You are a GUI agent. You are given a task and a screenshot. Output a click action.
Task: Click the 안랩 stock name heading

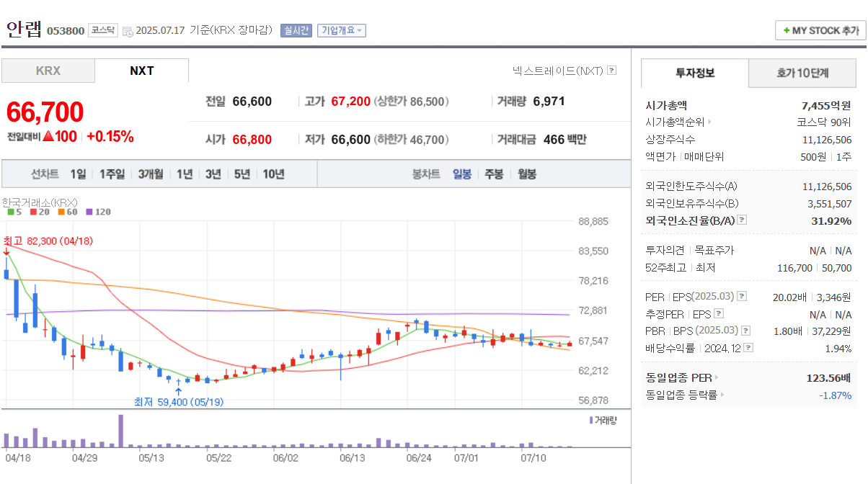point(24,30)
